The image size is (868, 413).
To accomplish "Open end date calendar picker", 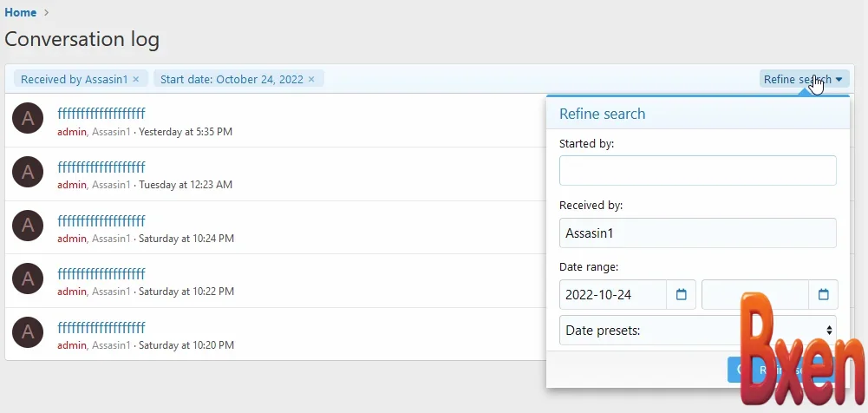I will click(x=823, y=295).
